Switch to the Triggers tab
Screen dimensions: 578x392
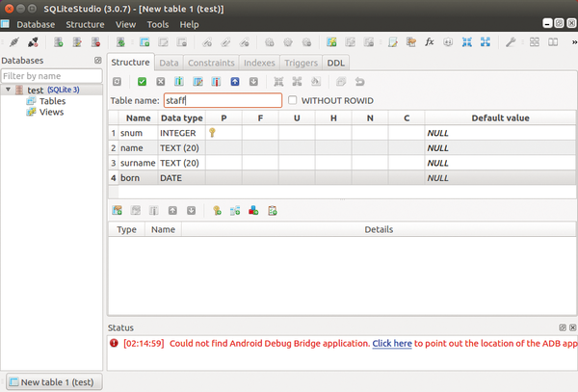coord(301,63)
